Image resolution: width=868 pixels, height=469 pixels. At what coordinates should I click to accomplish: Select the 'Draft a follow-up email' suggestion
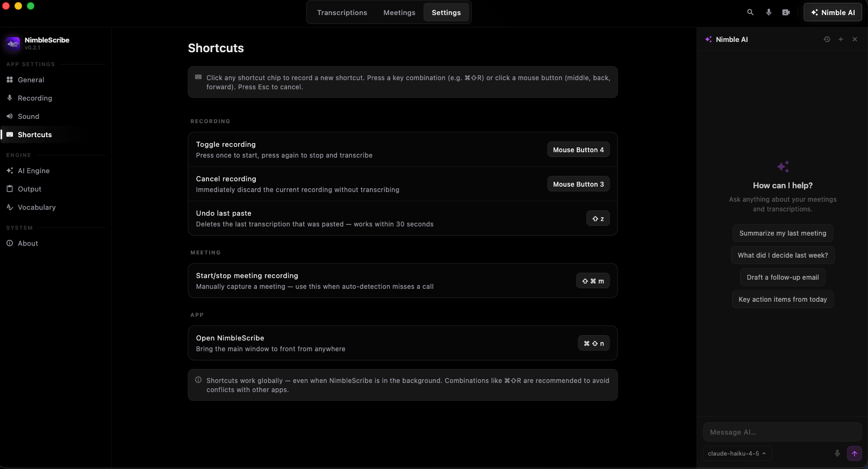pos(783,278)
